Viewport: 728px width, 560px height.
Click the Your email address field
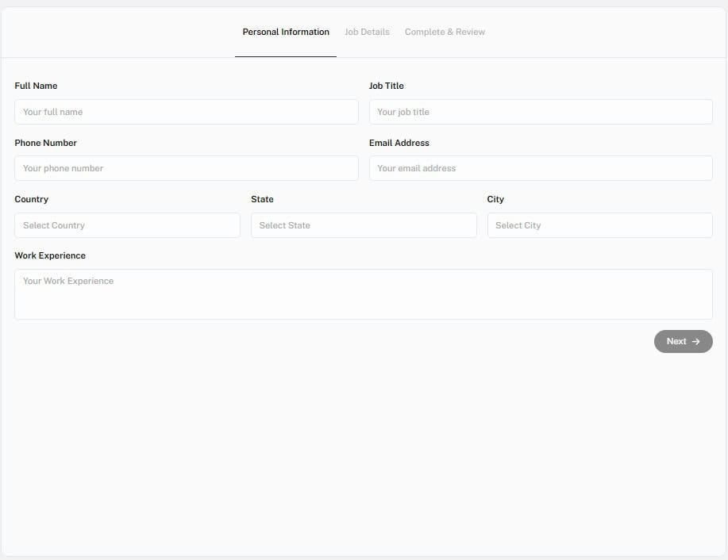coord(541,168)
